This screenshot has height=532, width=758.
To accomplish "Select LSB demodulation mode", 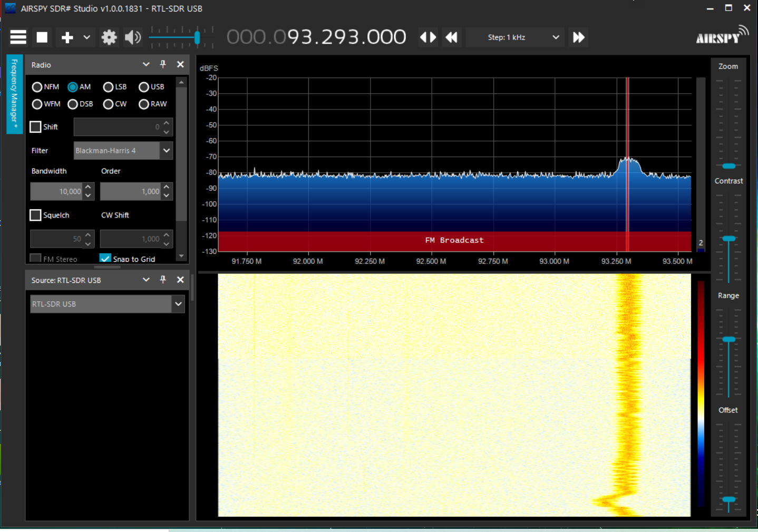I will coord(115,87).
